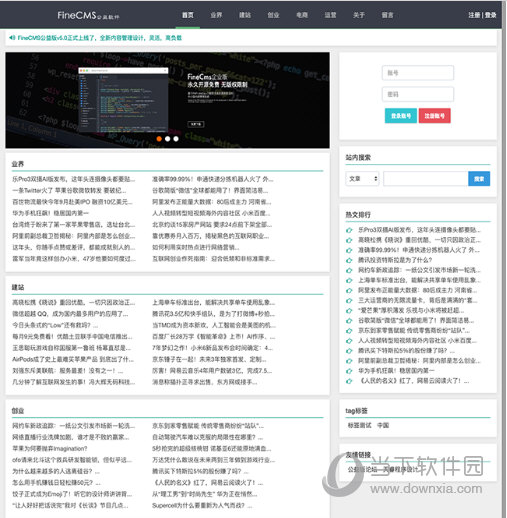Screen dimensions: 507x518
Task: Open article Supercell为什么要重新为人气而战?
Action: tap(202, 505)
